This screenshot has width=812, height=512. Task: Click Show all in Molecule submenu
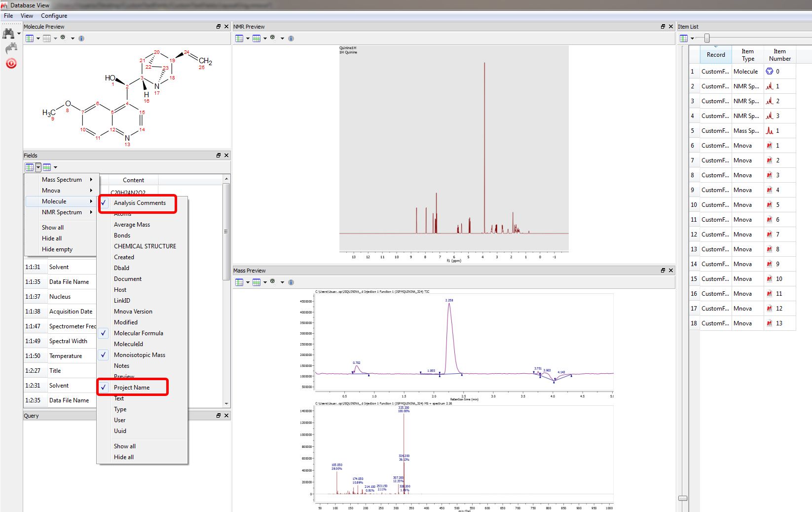tap(142, 446)
